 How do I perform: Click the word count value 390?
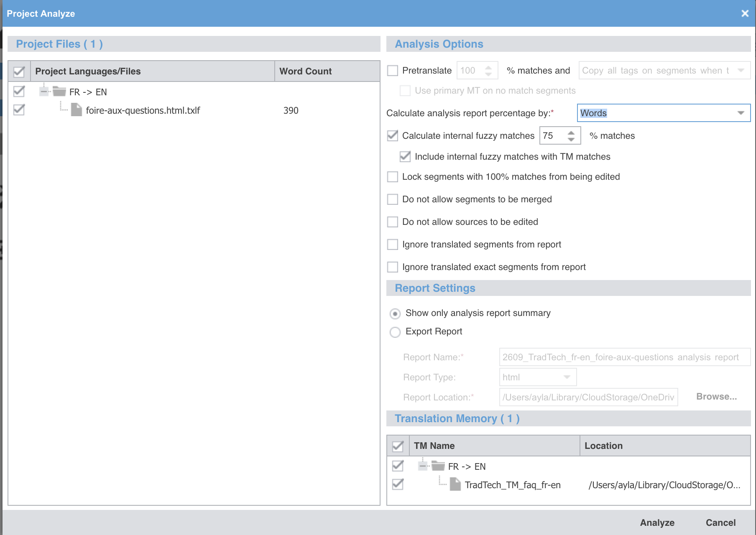[x=291, y=110]
